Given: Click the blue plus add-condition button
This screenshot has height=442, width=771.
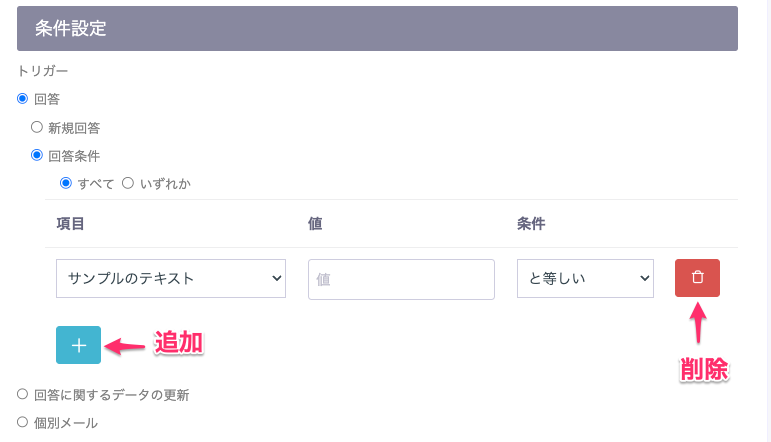Looking at the screenshot, I should pos(78,345).
